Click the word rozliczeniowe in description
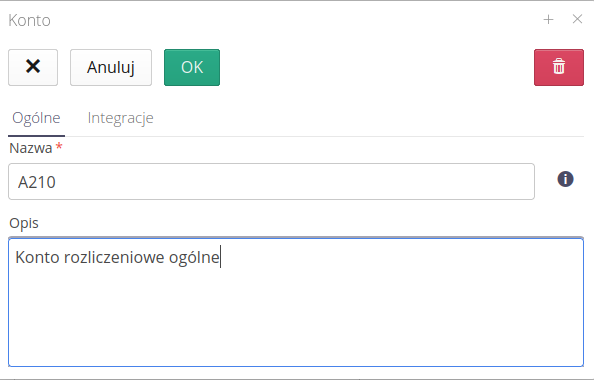The image size is (594, 380). tap(114, 258)
